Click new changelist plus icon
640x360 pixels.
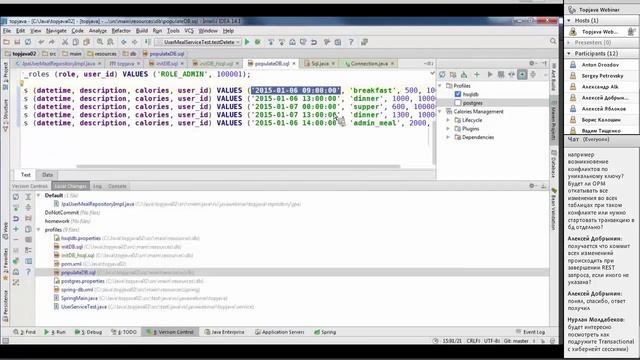click(16, 229)
